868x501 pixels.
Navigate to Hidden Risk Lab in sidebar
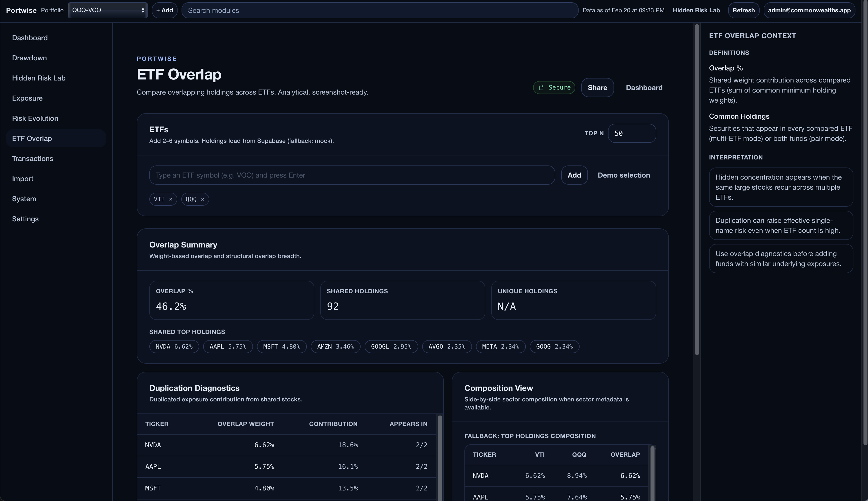[38, 78]
